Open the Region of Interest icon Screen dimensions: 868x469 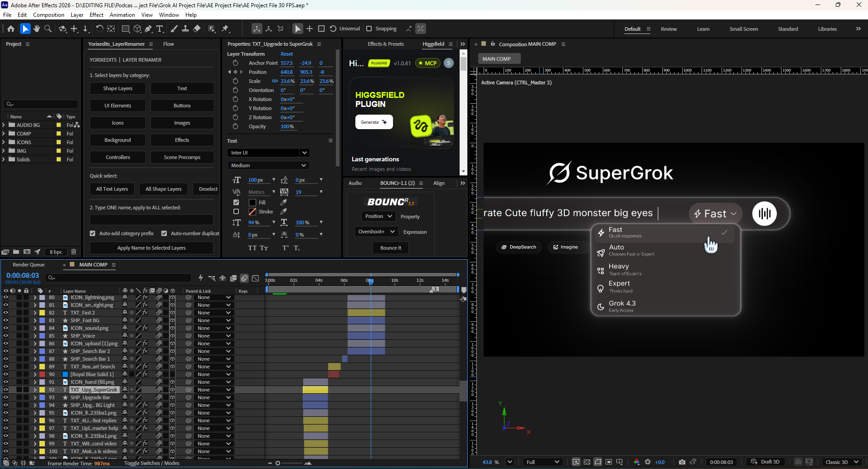tap(609, 462)
